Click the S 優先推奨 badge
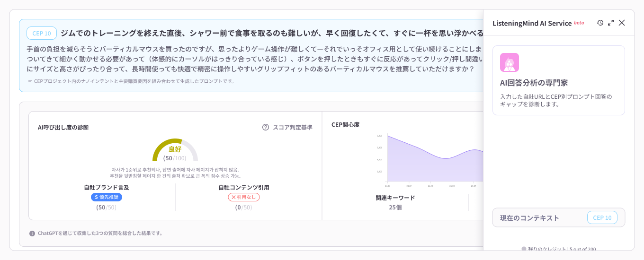The width and height of the screenshot is (644, 260). click(x=107, y=197)
